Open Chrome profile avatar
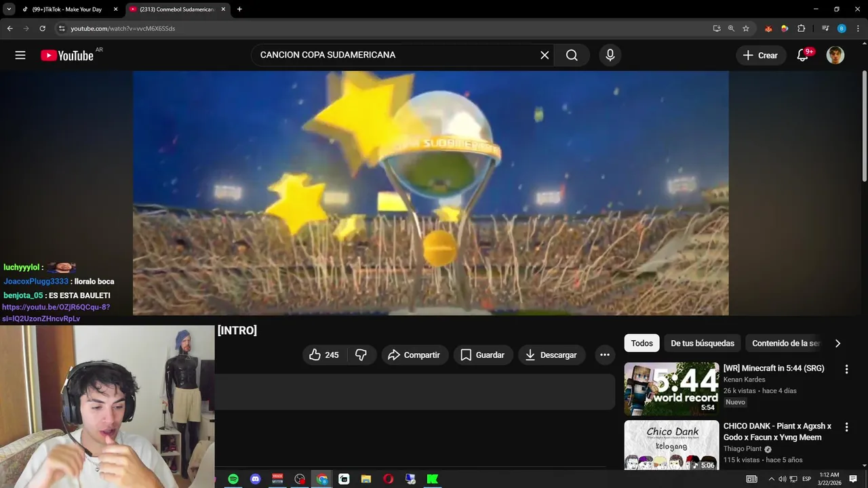The height and width of the screenshot is (488, 868). click(842, 28)
